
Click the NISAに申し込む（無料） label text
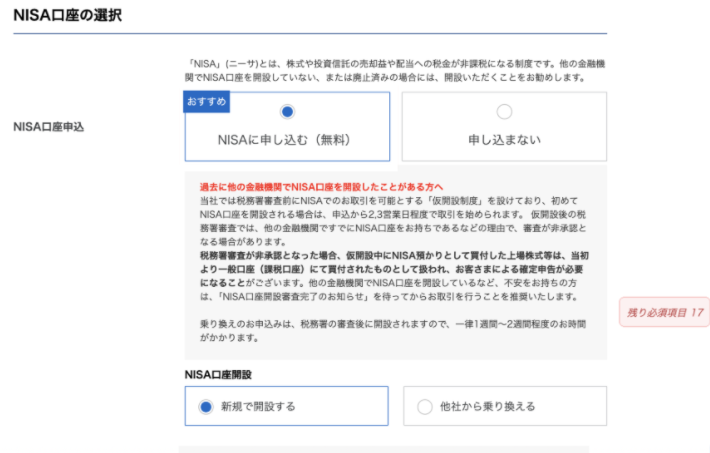pos(287,139)
